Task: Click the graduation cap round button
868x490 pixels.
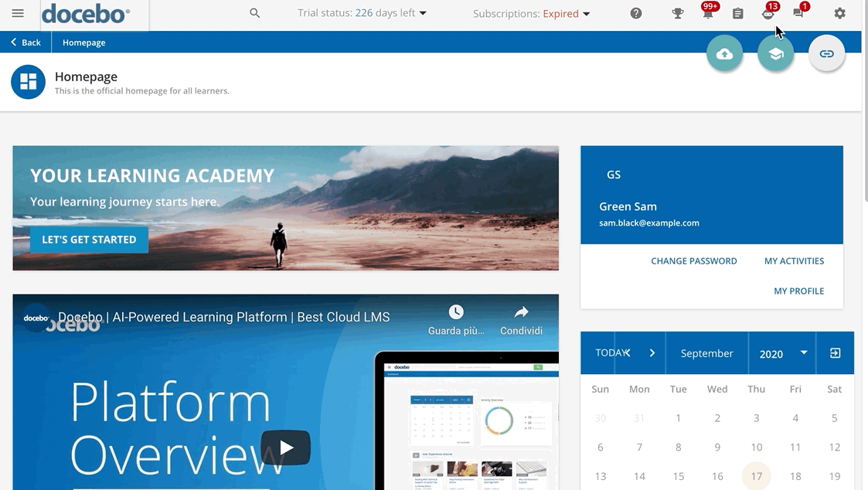Action: (x=776, y=54)
